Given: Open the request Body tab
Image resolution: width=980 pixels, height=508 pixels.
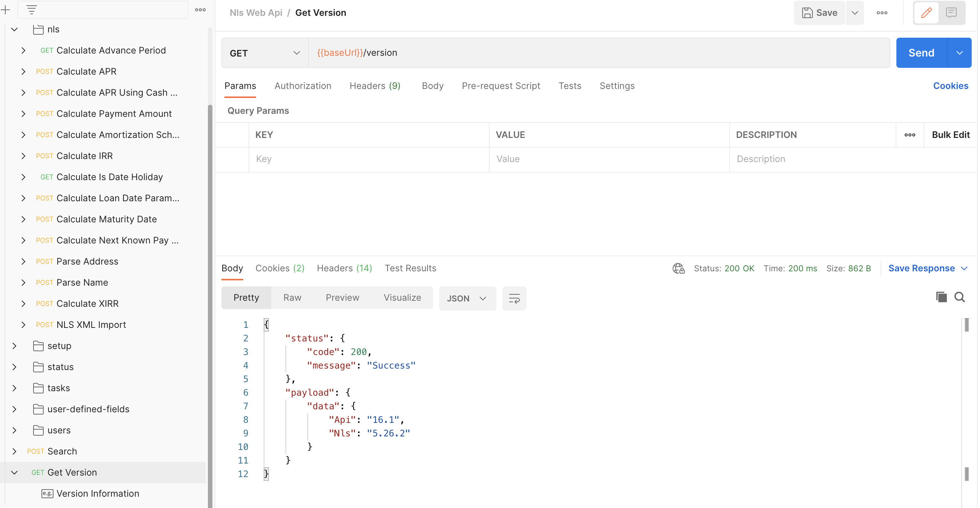Looking at the screenshot, I should click(x=432, y=86).
